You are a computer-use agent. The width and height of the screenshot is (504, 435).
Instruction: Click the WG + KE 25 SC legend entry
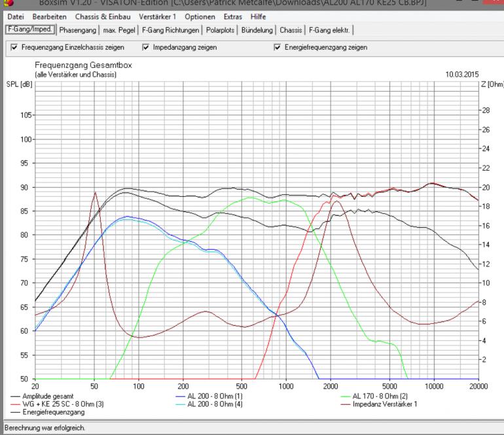coord(57,404)
